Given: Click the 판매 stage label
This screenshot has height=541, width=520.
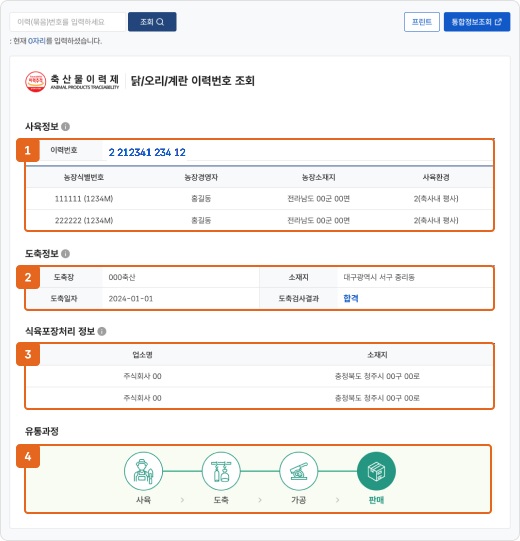Looking at the screenshot, I should 376,500.
